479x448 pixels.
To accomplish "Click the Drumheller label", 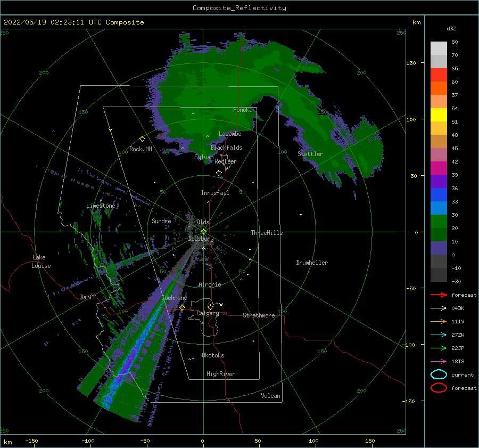I will point(312,263).
